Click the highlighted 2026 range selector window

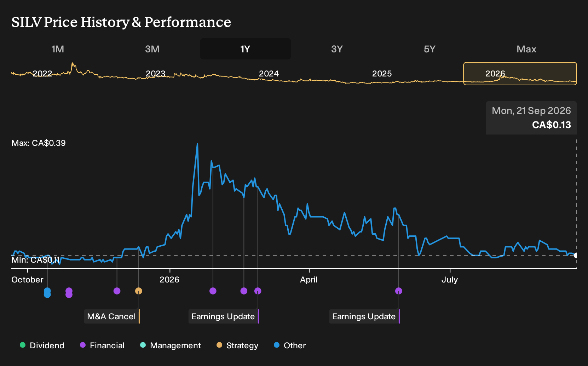coord(520,74)
